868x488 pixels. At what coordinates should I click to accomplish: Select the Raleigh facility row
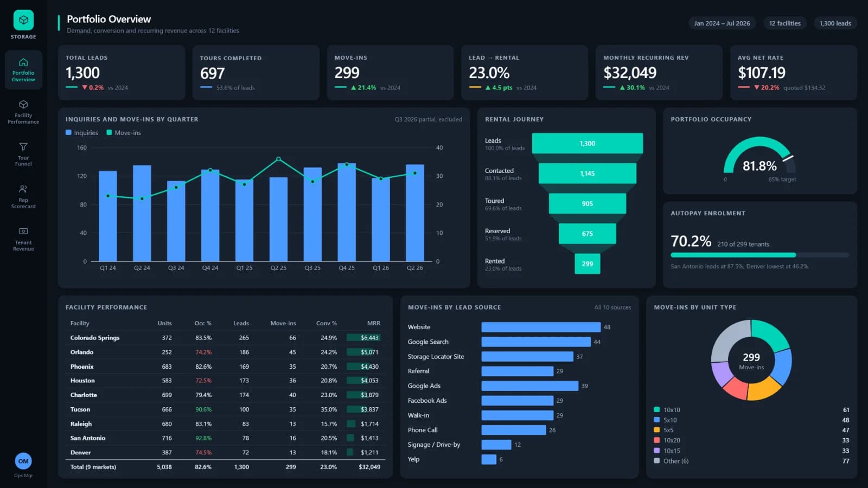(x=225, y=424)
